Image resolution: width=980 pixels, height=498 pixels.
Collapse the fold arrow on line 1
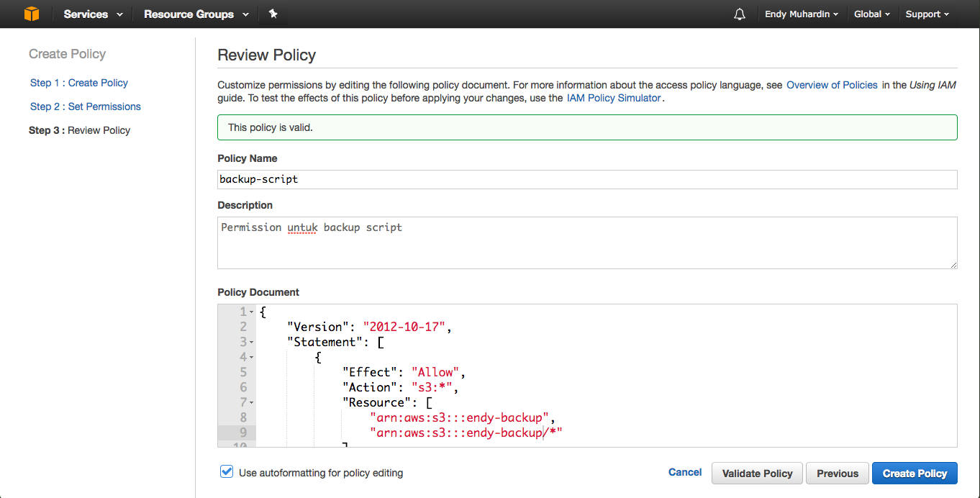click(252, 312)
